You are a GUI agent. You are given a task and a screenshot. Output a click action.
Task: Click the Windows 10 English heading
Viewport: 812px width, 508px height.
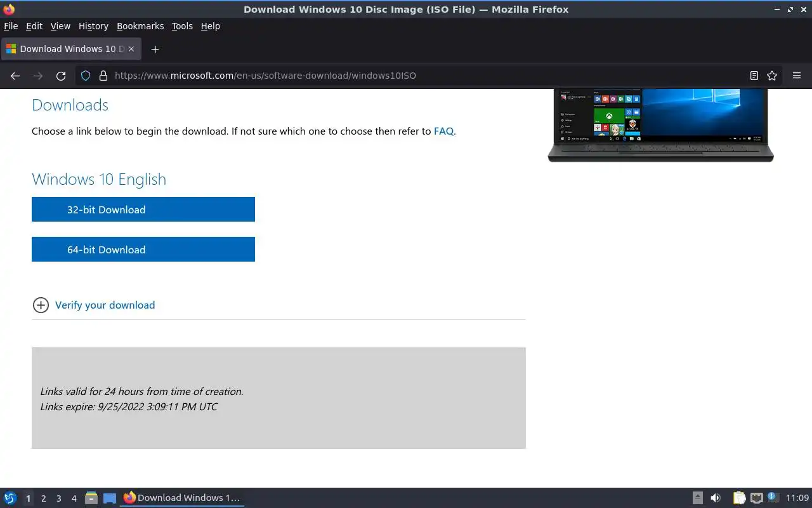[x=99, y=180]
